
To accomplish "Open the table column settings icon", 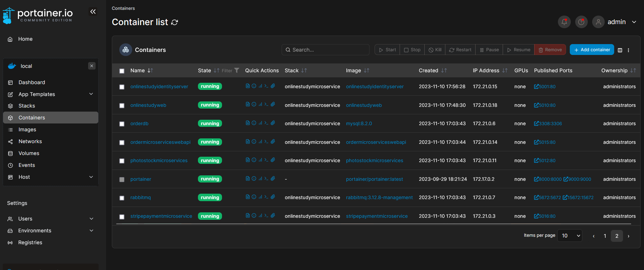I will coord(620,50).
